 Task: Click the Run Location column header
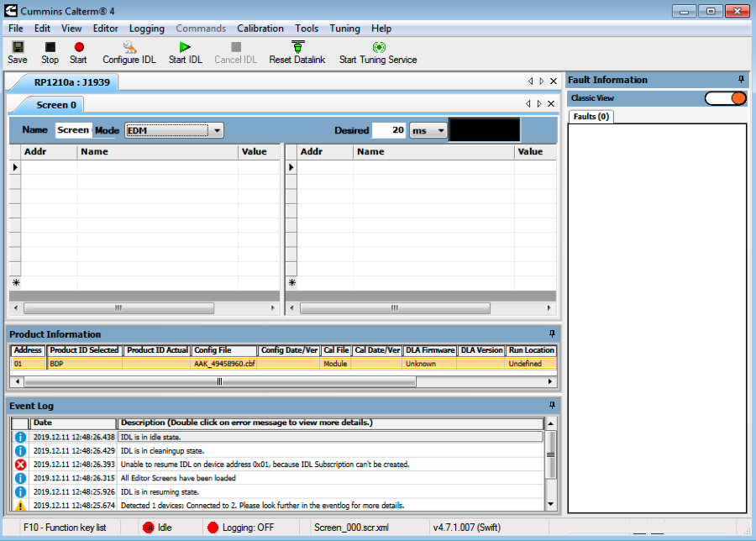(532, 350)
